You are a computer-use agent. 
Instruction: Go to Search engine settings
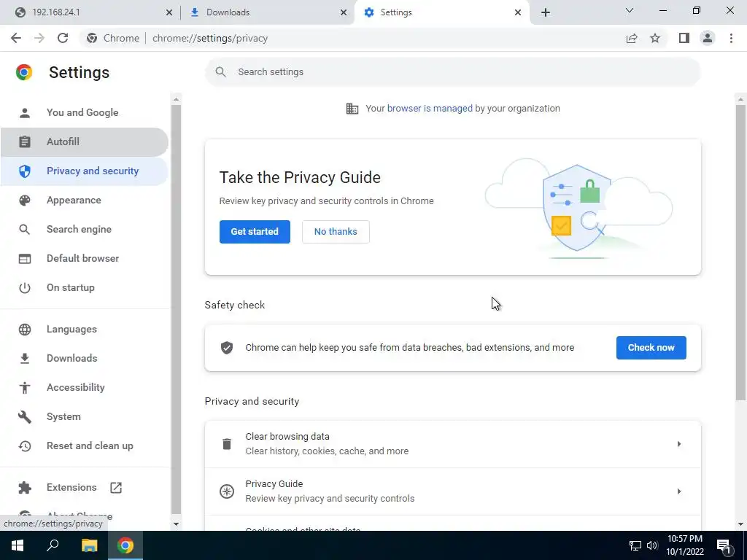pyautogui.click(x=85, y=229)
